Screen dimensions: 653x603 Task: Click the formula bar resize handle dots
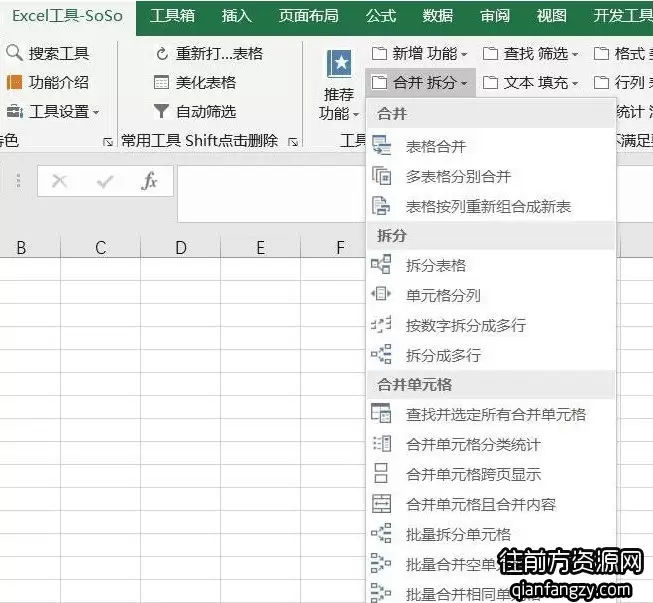pos(18,180)
